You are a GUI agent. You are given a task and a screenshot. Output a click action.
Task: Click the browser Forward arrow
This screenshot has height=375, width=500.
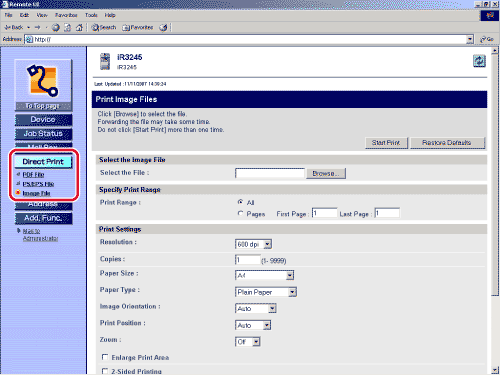[37, 27]
